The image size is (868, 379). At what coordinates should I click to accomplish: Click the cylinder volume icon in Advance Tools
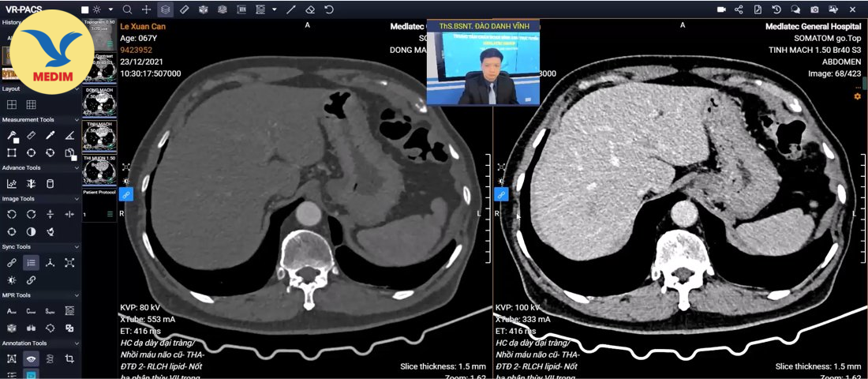click(x=50, y=183)
